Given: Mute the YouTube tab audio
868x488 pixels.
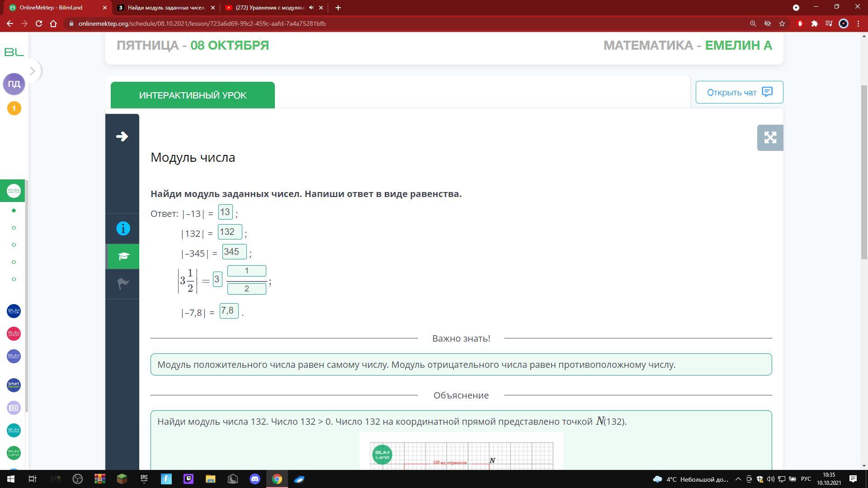Looking at the screenshot, I should (311, 8).
